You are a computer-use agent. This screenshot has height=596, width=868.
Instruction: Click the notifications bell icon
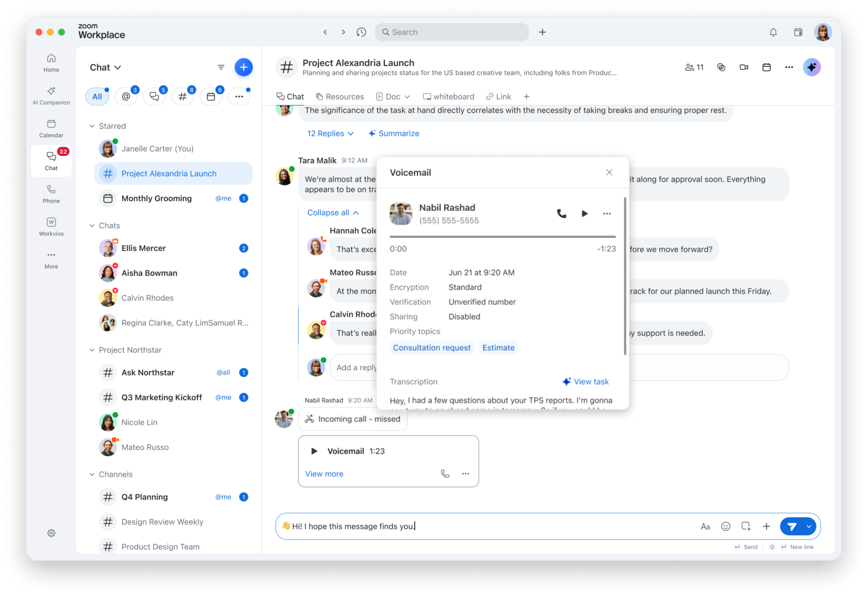point(773,32)
